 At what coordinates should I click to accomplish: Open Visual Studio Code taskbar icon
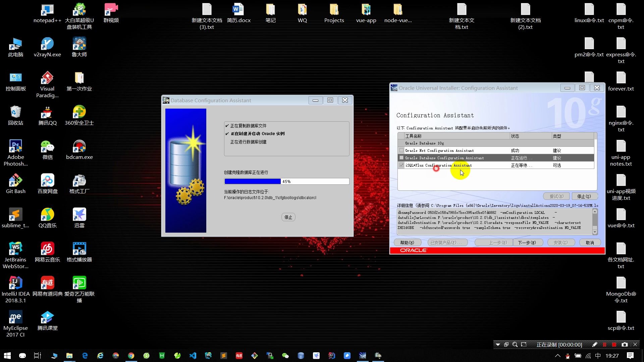(x=193, y=356)
